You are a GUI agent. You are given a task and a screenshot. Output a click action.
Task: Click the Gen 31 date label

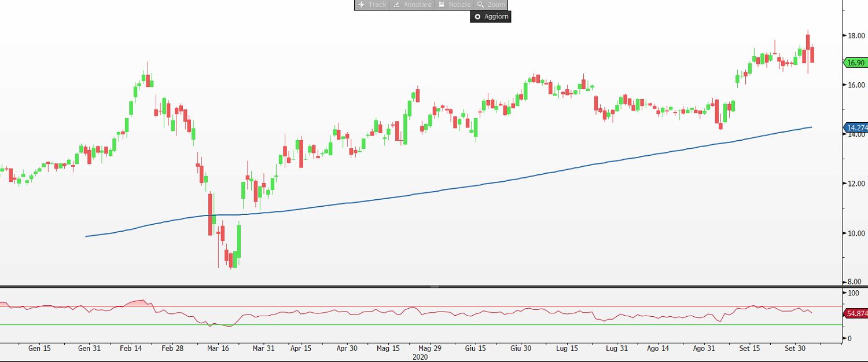(89, 349)
